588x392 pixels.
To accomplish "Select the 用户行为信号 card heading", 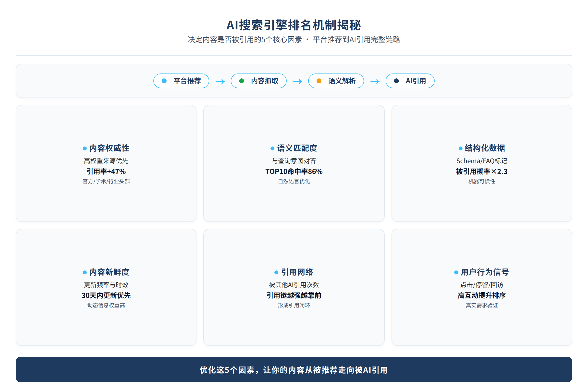I will (x=485, y=272).
